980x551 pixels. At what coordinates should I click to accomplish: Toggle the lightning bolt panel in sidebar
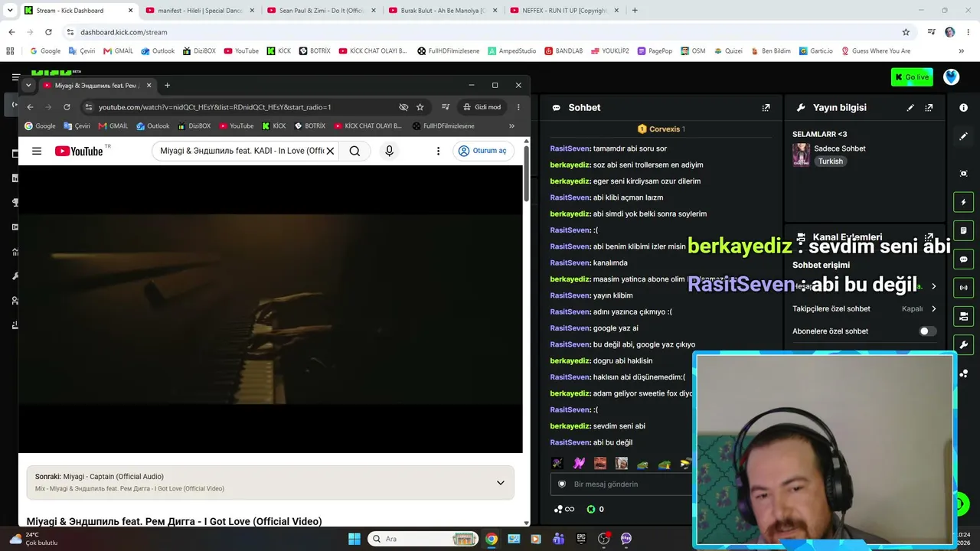click(x=963, y=202)
